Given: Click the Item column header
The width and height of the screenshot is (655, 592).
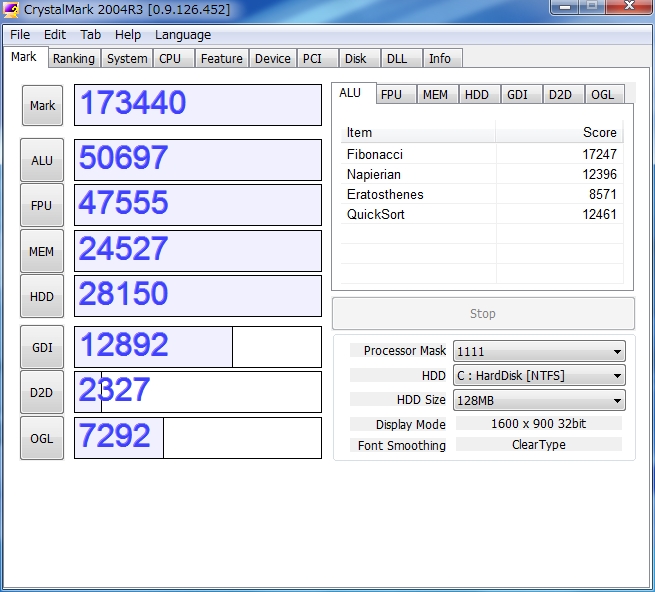Looking at the screenshot, I should coord(418,132).
